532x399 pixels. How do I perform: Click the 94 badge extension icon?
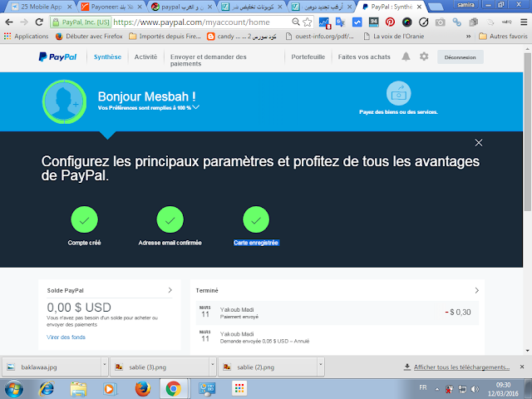pyautogui.click(x=373, y=22)
